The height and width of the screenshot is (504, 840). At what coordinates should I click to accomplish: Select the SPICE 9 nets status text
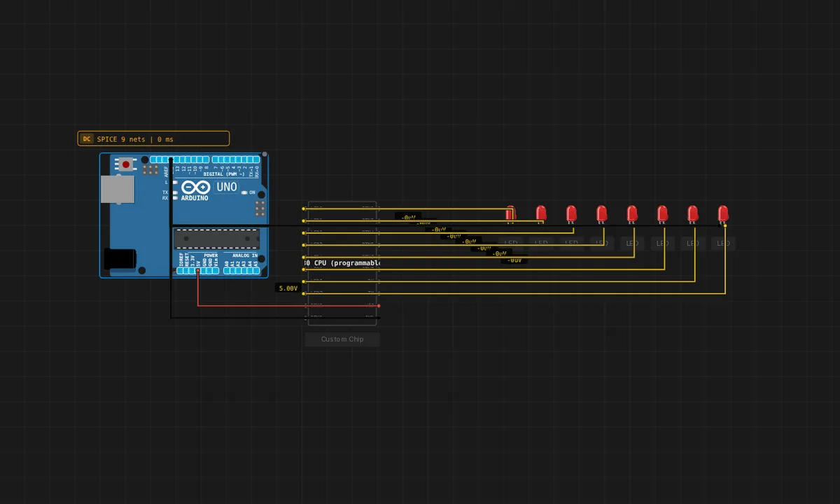pos(135,139)
